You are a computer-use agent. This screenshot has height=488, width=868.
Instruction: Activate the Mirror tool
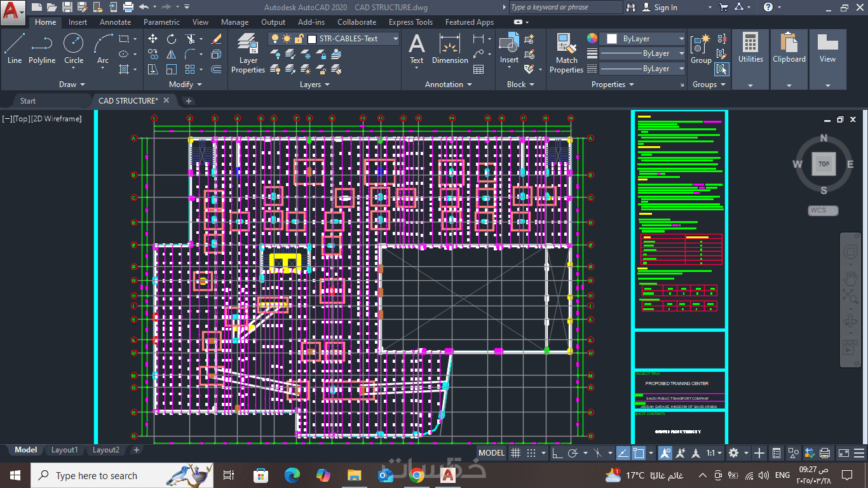click(172, 54)
